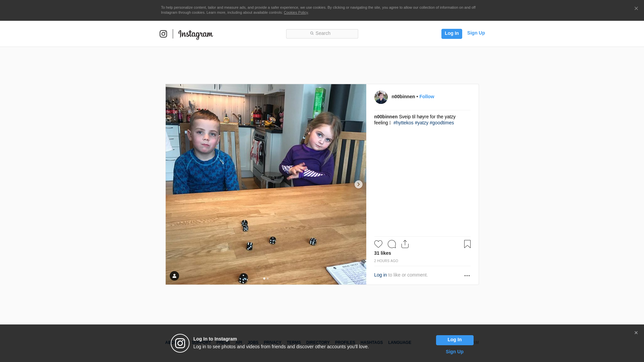Click the Instagram camera glyph logo
Viewport: 644px width, 362px height.
tap(163, 34)
